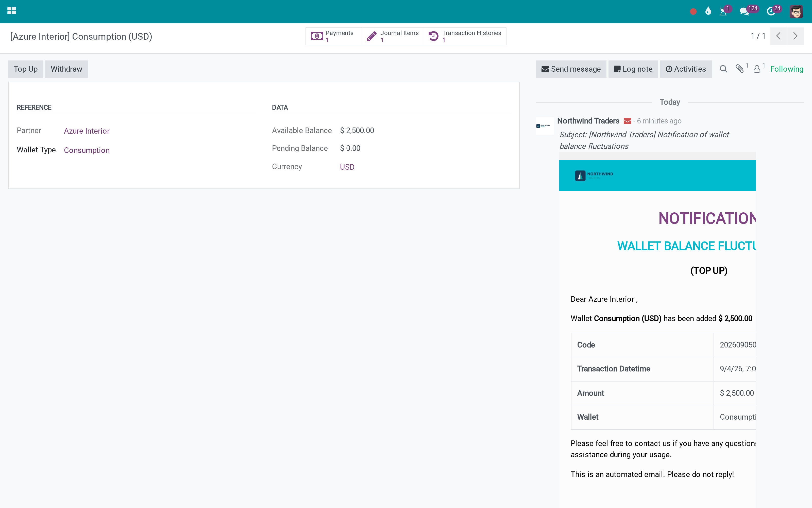The height and width of the screenshot is (508, 812).
Task: Click the record title Consumption (USD)
Action: click(x=81, y=36)
